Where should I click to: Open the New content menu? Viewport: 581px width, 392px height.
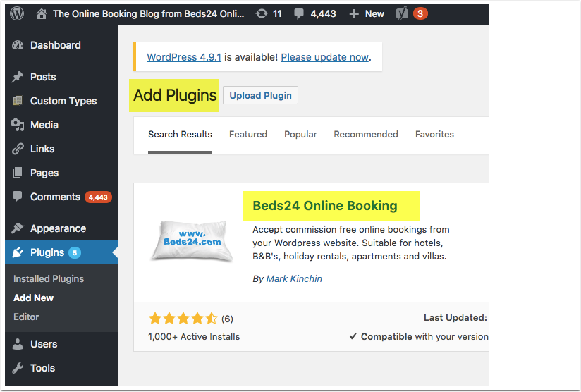point(374,14)
